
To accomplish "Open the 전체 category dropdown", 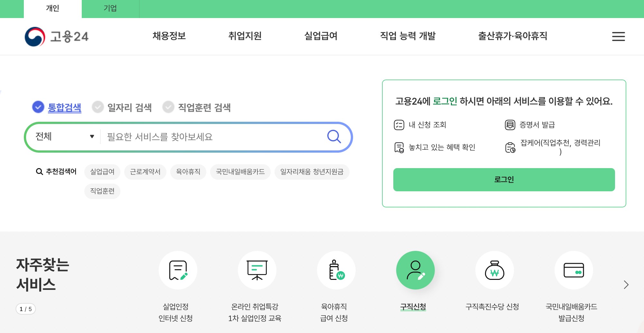I will tap(64, 137).
